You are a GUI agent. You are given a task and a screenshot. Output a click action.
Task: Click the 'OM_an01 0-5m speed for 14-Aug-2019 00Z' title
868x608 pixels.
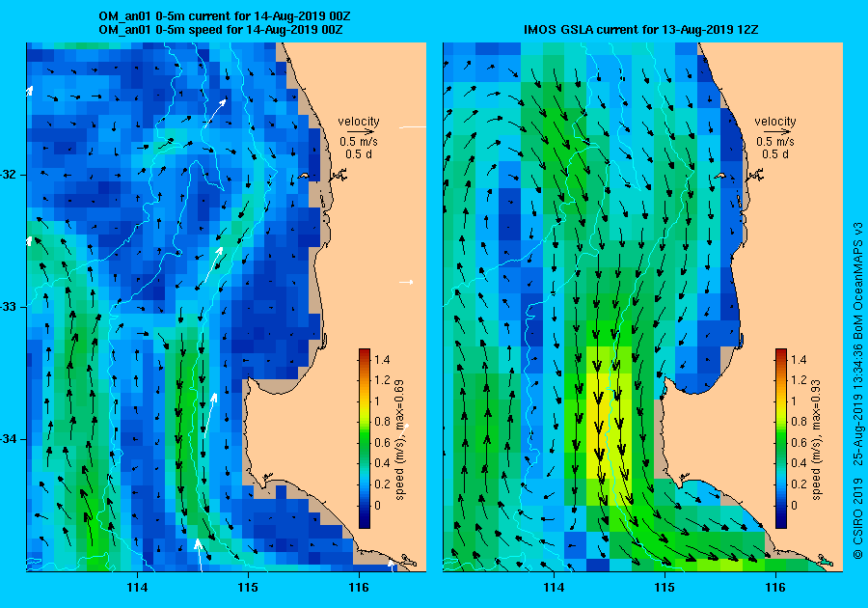(220, 29)
